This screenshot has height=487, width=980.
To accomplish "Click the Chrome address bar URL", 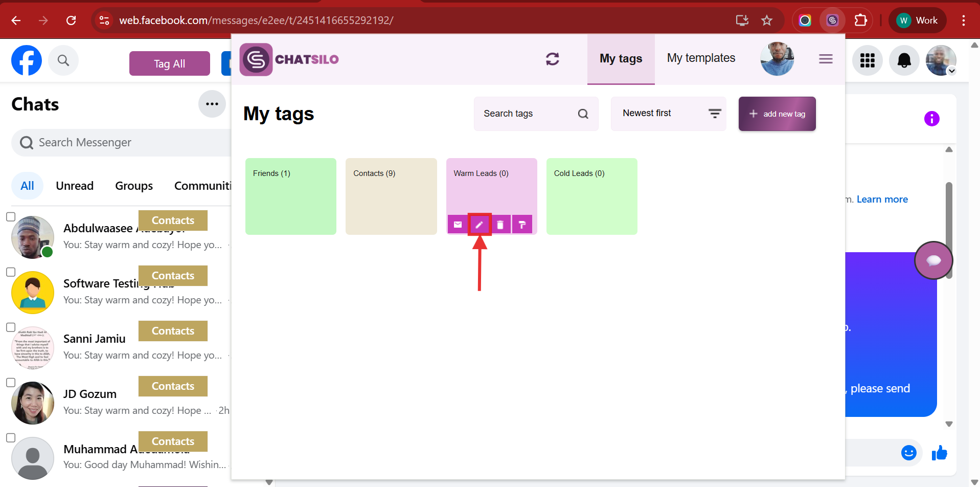I will [x=257, y=20].
